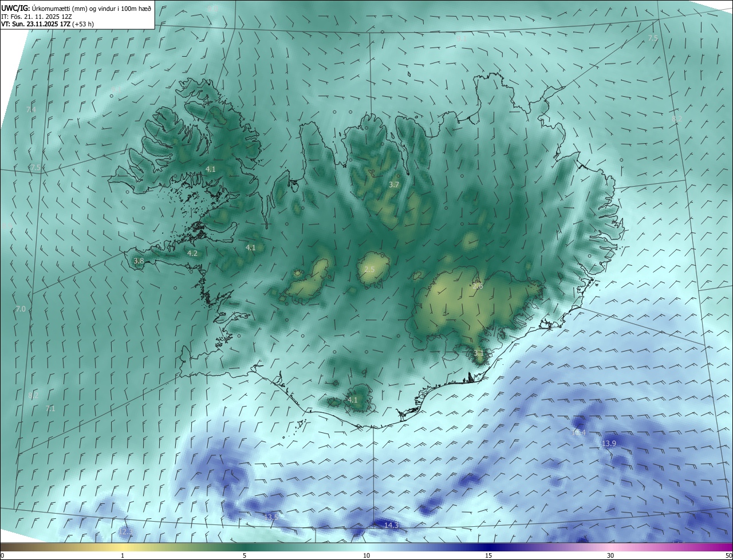Click the 14.3 value label
Viewport: 733px width, 560px height.
(x=391, y=525)
